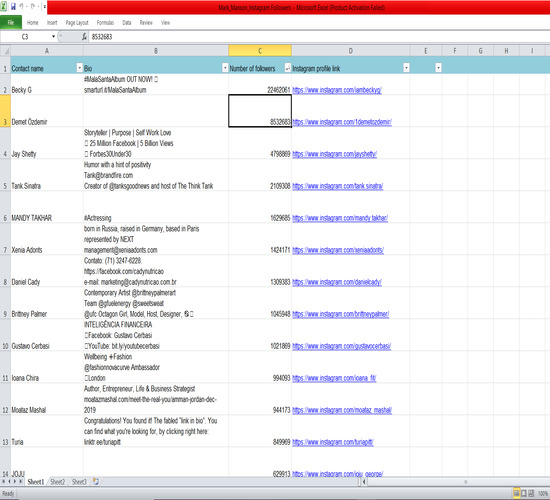Open Jay Shetty Instagram profile link
This screenshot has width=550, height=500.
pos(334,154)
